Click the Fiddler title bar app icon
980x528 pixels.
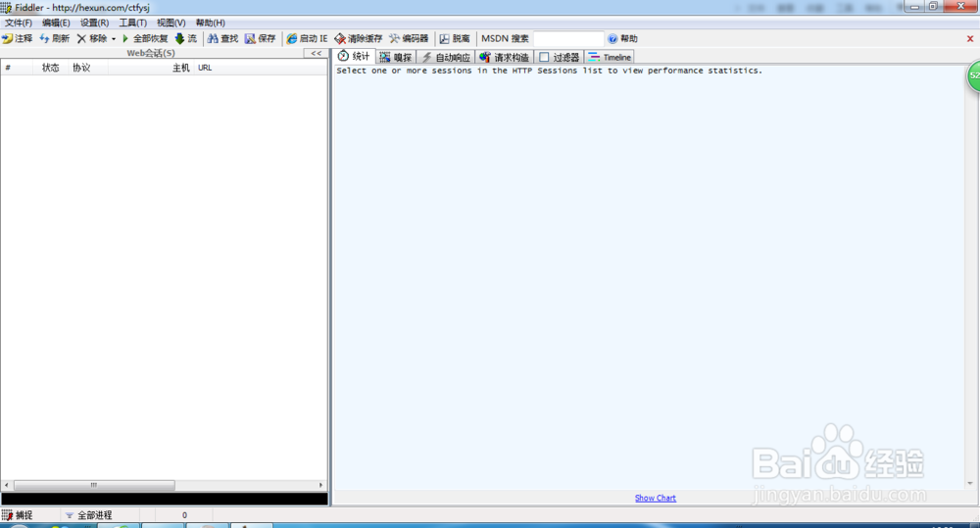click(x=6, y=8)
